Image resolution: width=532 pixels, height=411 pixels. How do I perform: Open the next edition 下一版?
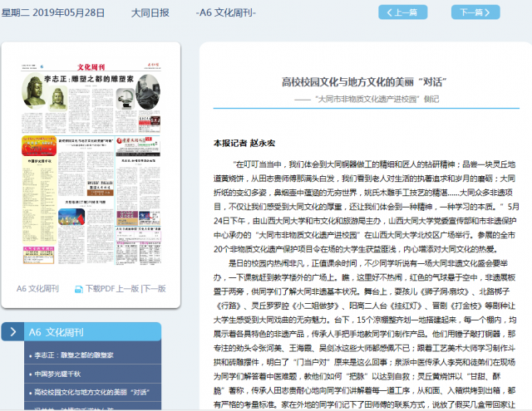155,289
